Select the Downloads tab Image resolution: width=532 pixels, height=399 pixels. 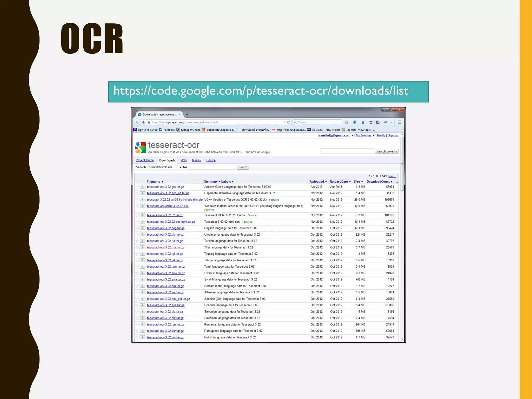[167, 160]
